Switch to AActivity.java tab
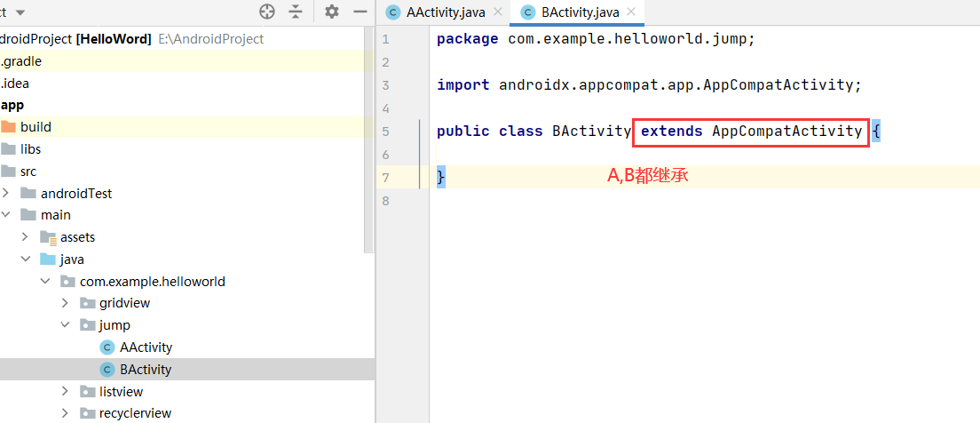 point(445,12)
